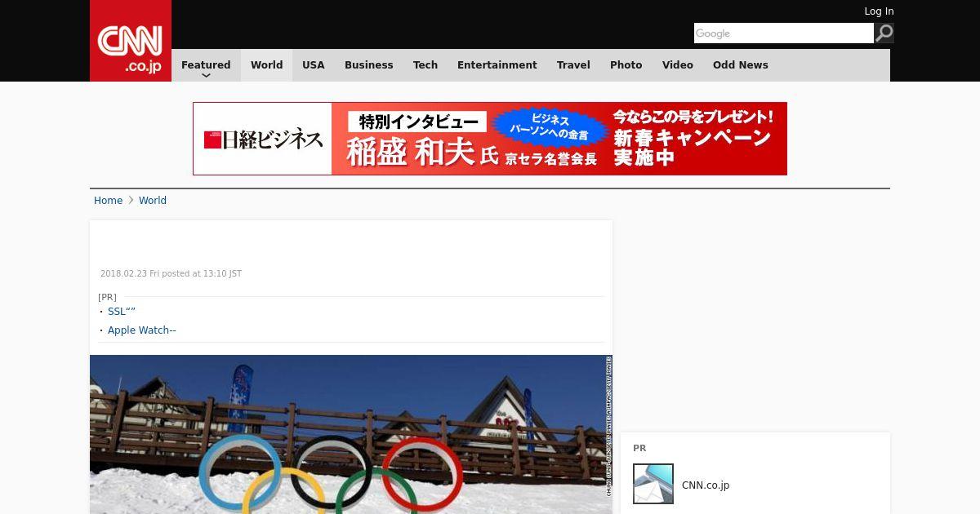Viewport: 980px width, 514px height.
Task: Select the Business menu item
Action: tap(368, 65)
